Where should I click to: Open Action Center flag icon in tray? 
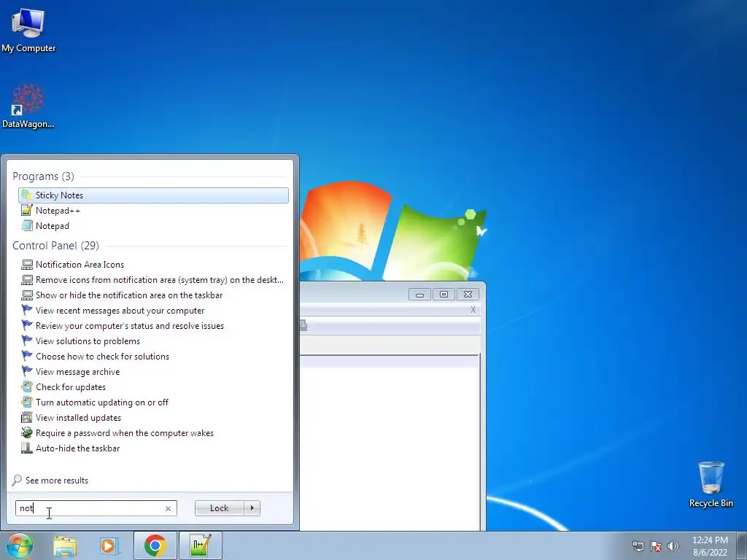(656, 546)
